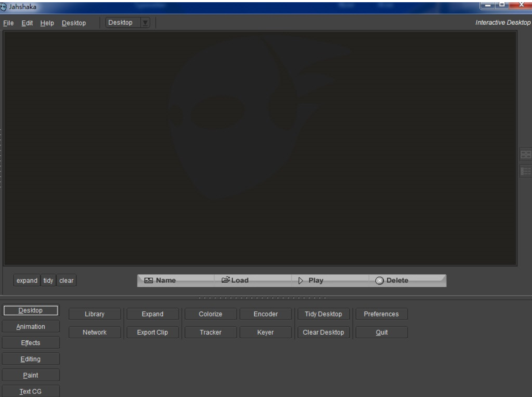The width and height of the screenshot is (532, 397).
Task: Select the Paint module tab
Action: pos(31,375)
